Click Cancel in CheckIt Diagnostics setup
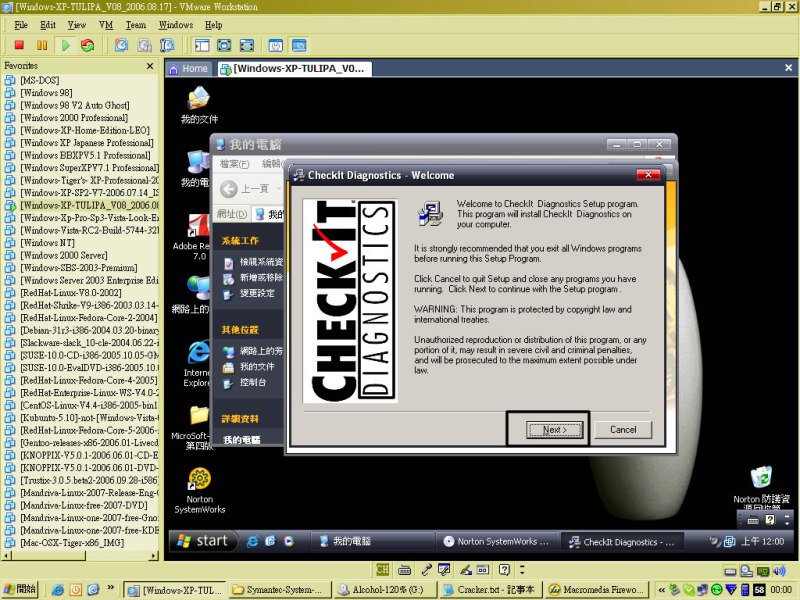Image resolution: width=800 pixels, height=600 pixels. [623, 430]
